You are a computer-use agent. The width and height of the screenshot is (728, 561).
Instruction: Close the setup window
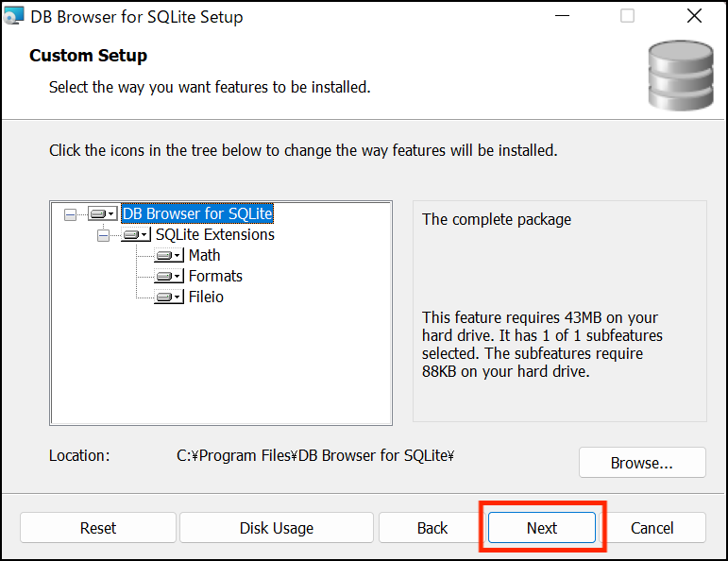tap(694, 16)
